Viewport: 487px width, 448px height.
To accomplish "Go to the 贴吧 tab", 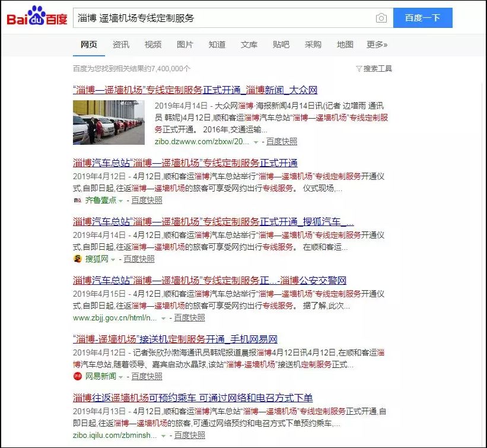I will click(281, 45).
